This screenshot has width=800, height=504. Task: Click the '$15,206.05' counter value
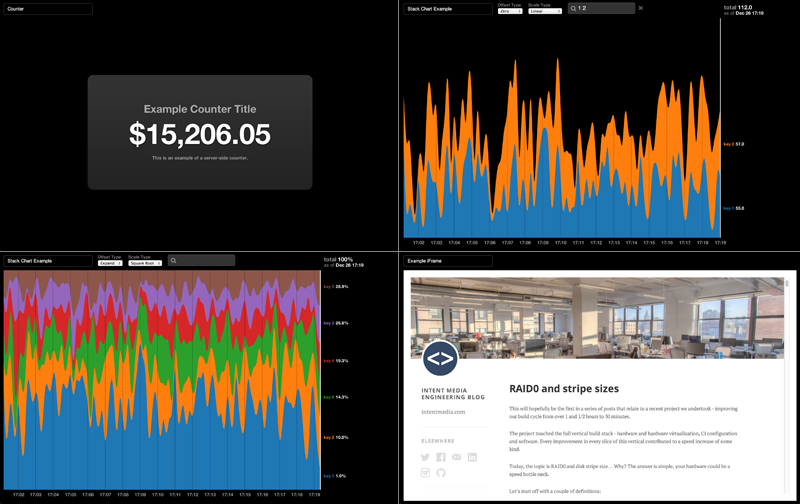coord(200,134)
